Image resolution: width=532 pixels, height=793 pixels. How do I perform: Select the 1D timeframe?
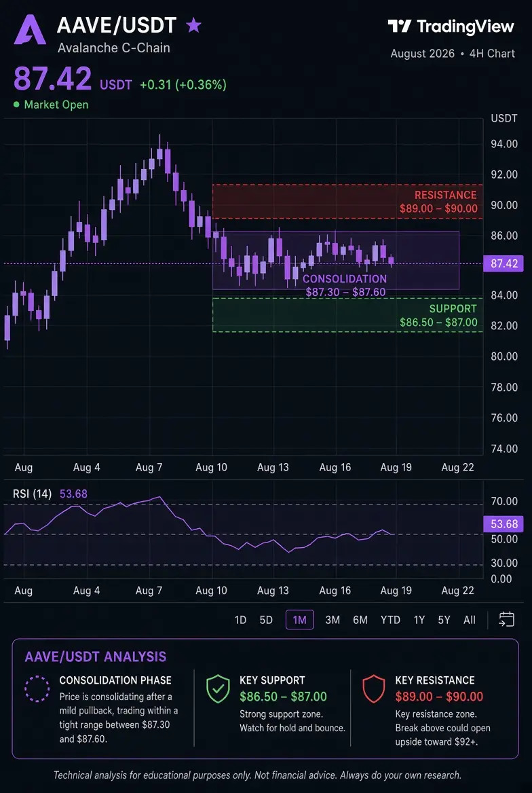click(x=240, y=619)
